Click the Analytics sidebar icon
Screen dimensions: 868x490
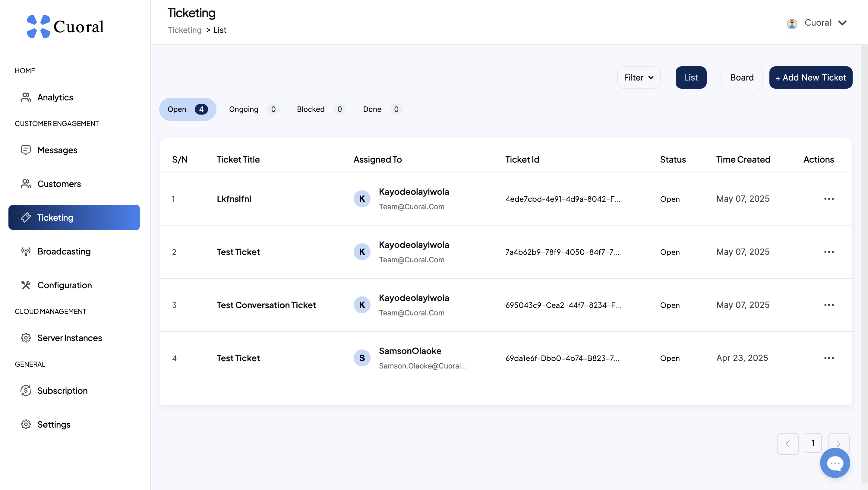[26, 97]
